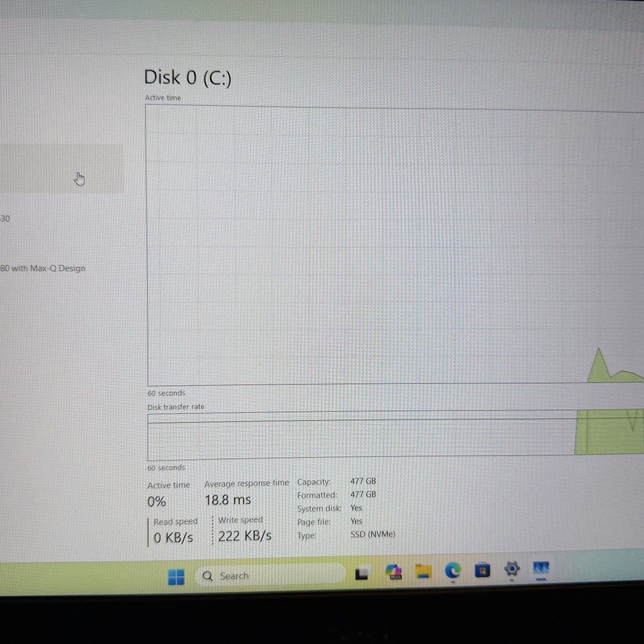Viewport: 644px width, 644px height.
Task: Click the Page file 'Yes' value
Action: [356, 521]
